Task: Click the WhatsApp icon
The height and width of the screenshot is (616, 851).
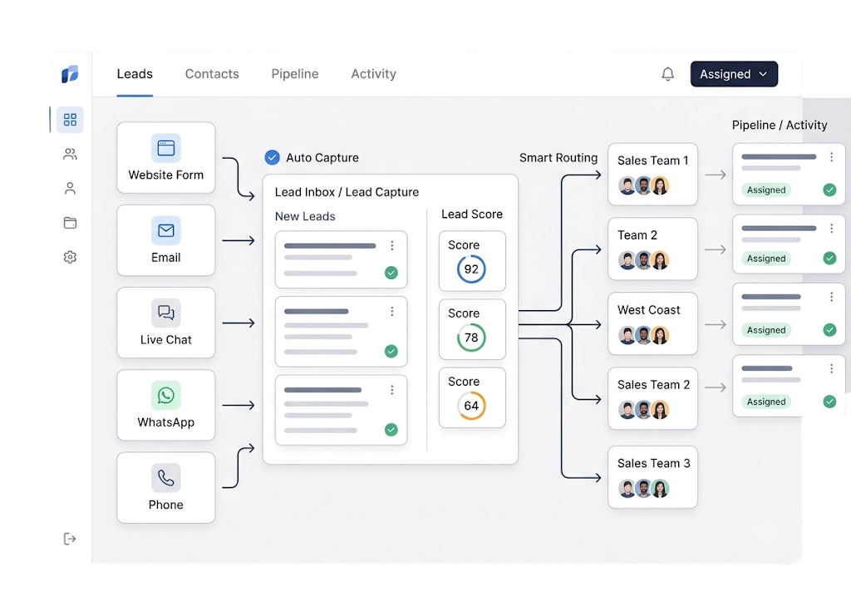Action: (x=166, y=395)
